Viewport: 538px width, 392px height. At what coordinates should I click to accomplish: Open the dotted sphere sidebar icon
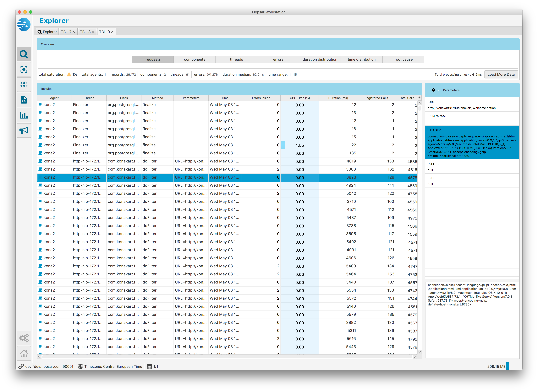(24, 84)
